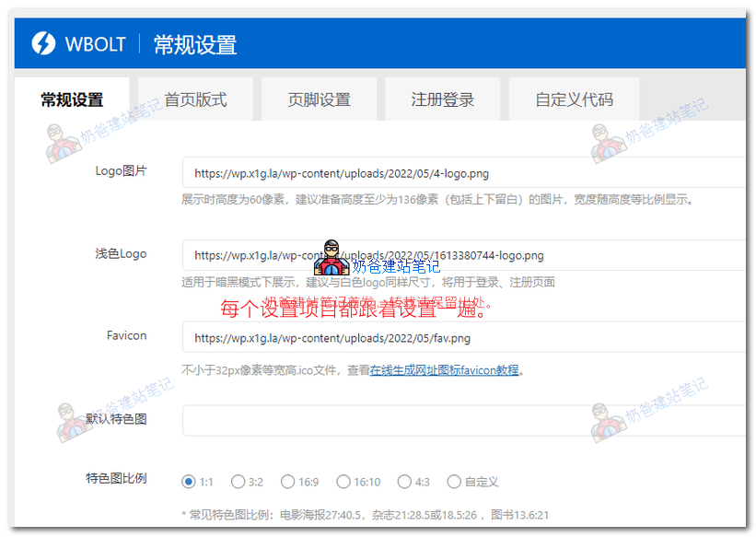This screenshot has width=756, height=537.
Task: Click inside the Favicon URL field
Action: tap(414, 338)
